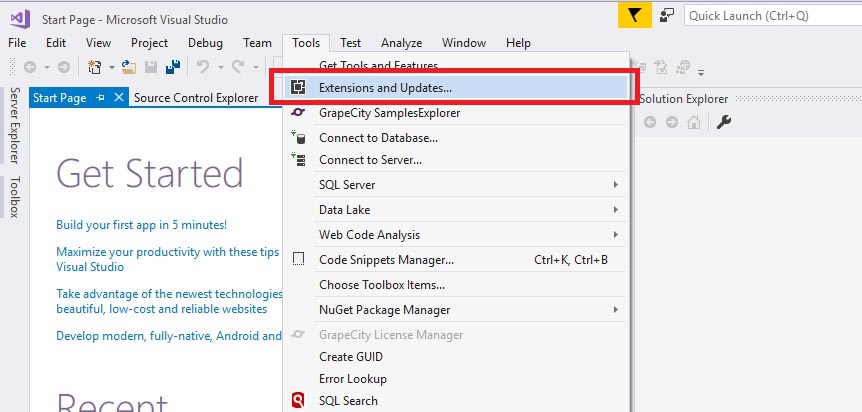Open 'Develop modern, fully-native, Android' link
The image size is (862, 412).
click(169, 336)
